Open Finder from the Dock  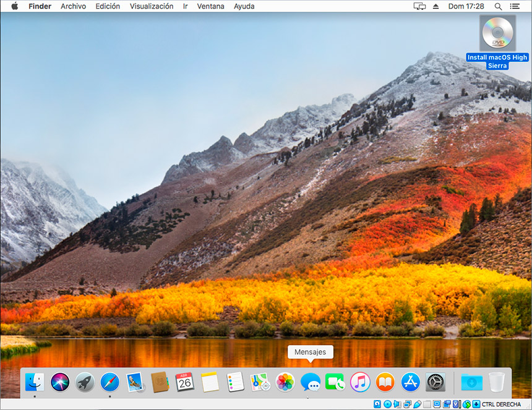[35, 382]
